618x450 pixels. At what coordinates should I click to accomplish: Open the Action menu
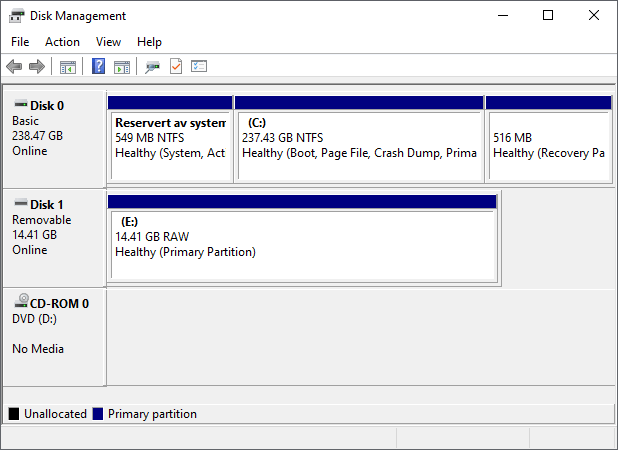(x=62, y=42)
